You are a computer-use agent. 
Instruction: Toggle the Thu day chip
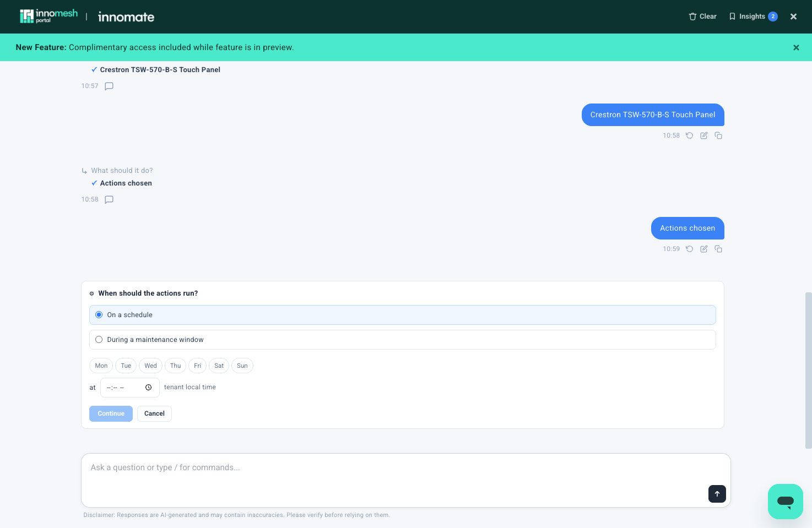point(176,366)
